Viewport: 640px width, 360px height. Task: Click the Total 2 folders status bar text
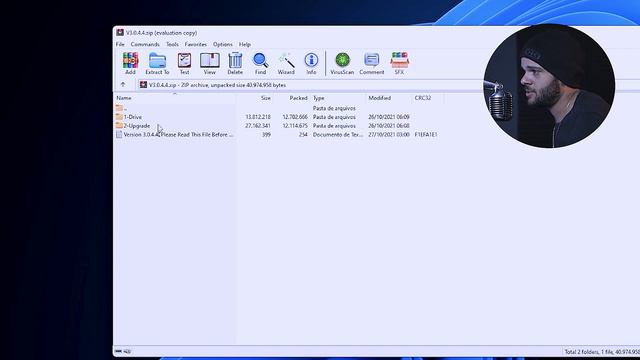tap(602, 351)
